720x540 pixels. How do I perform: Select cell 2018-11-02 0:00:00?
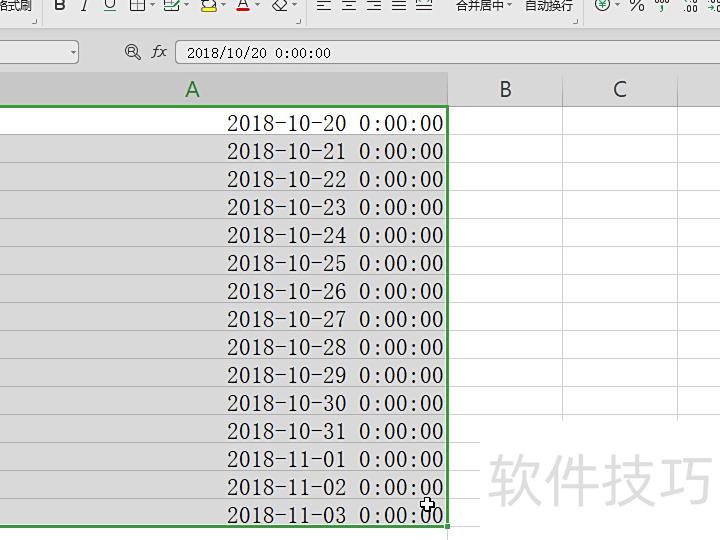pyautogui.click(x=224, y=485)
